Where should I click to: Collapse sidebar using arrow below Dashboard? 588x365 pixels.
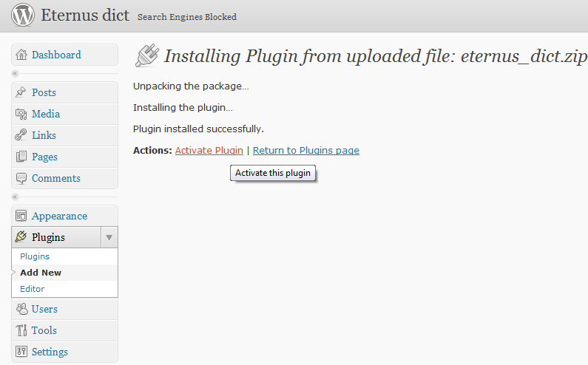15,73
